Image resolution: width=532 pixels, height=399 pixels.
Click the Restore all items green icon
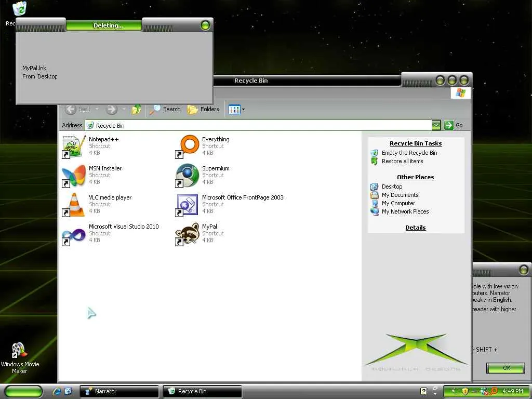pos(374,162)
